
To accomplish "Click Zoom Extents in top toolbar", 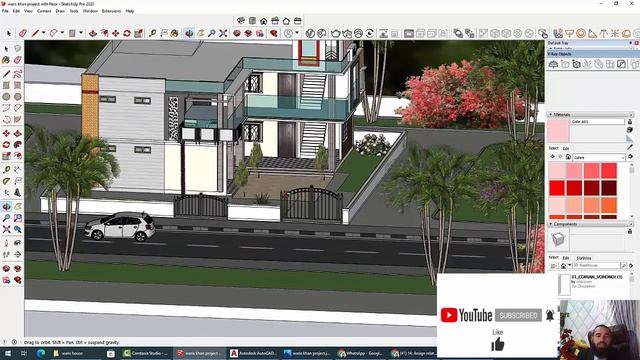I will click(223, 33).
